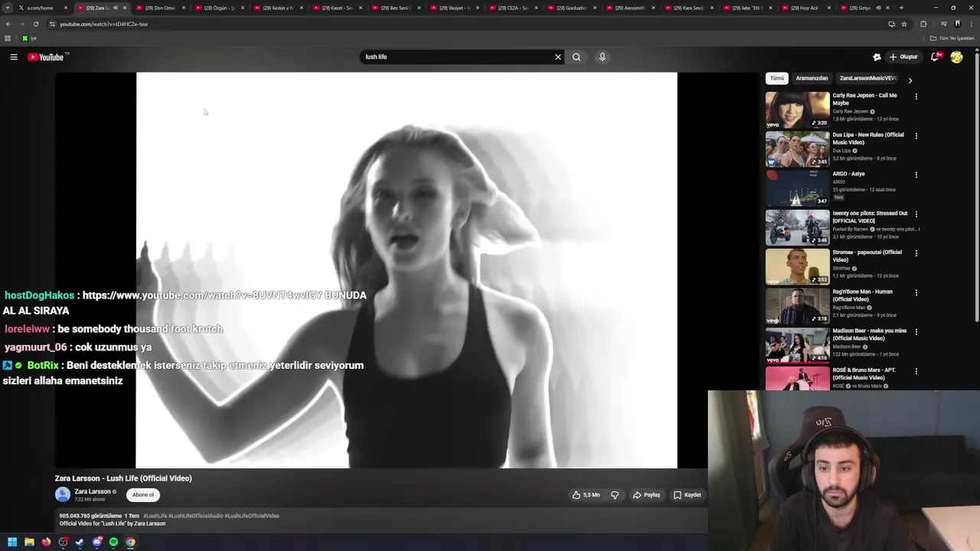980x551 pixels.
Task: Select the Tümü filter chip
Action: [x=777, y=78]
